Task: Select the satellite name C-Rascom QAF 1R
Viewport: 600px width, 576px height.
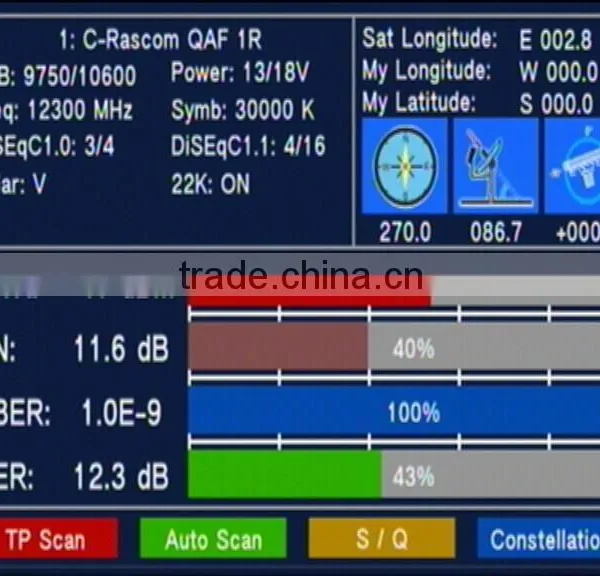Action: 161,39
